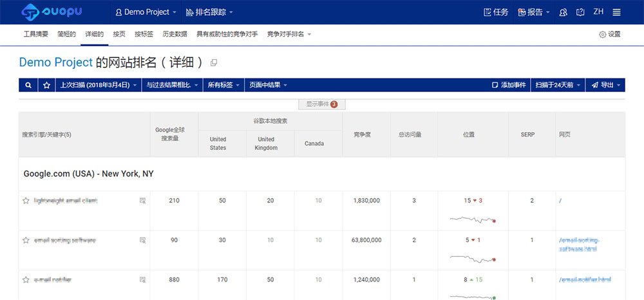
Task: Click the 添加事件 button
Action: pos(509,85)
